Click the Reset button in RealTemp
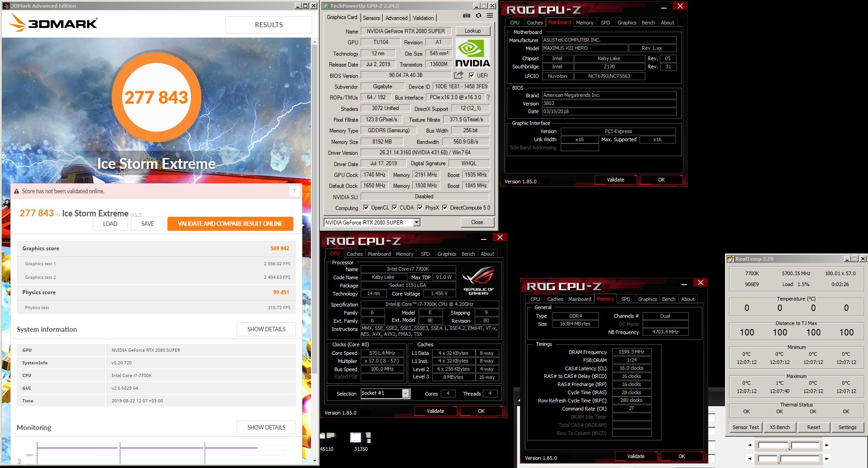The image size is (868, 468). (813, 427)
